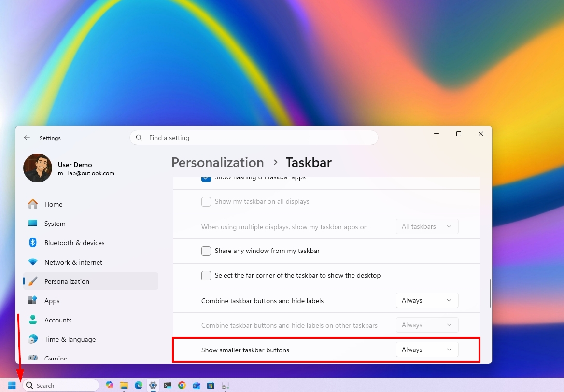Click the Personalization paintbrush icon
Image resolution: width=564 pixels, height=392 pixels.
point(33,281)
